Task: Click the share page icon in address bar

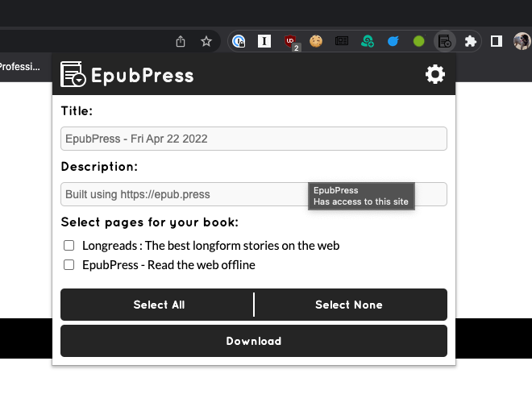Action: tap(181, 41)
